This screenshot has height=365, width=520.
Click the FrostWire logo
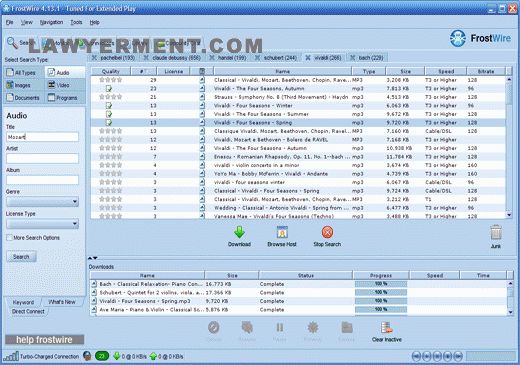[480, 38]
